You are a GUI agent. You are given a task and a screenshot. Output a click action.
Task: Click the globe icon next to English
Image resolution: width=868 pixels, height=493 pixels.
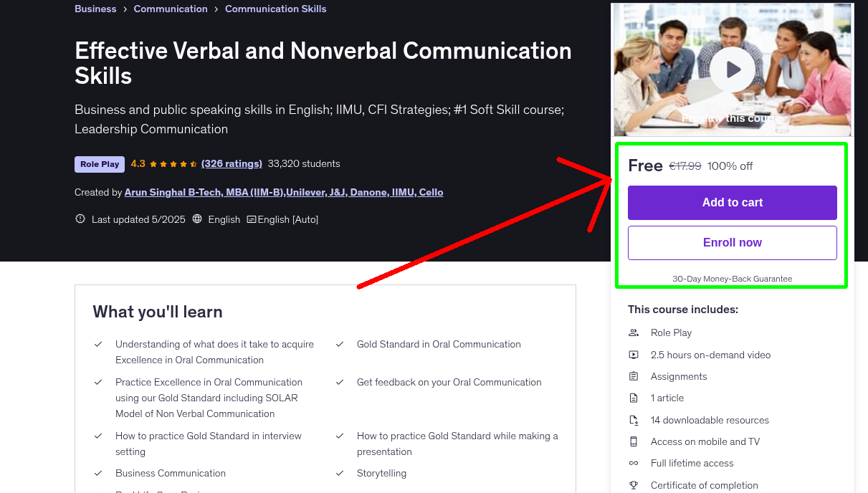coord(197,219)
